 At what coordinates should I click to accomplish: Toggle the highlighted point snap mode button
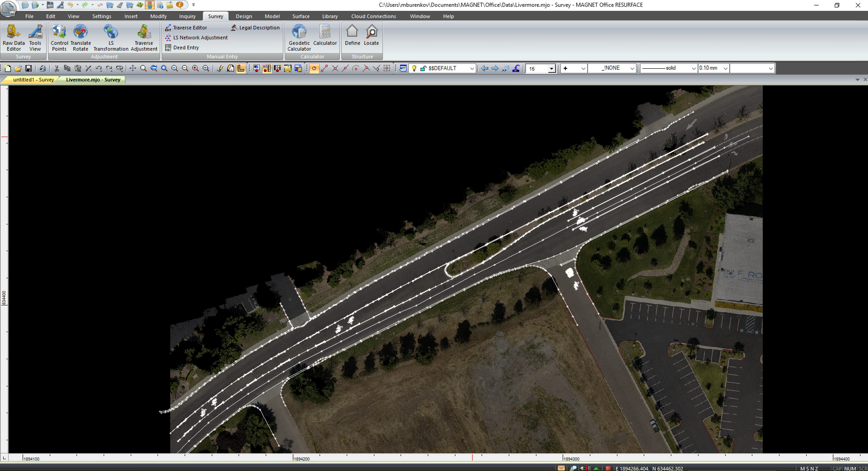pos(314,68)
